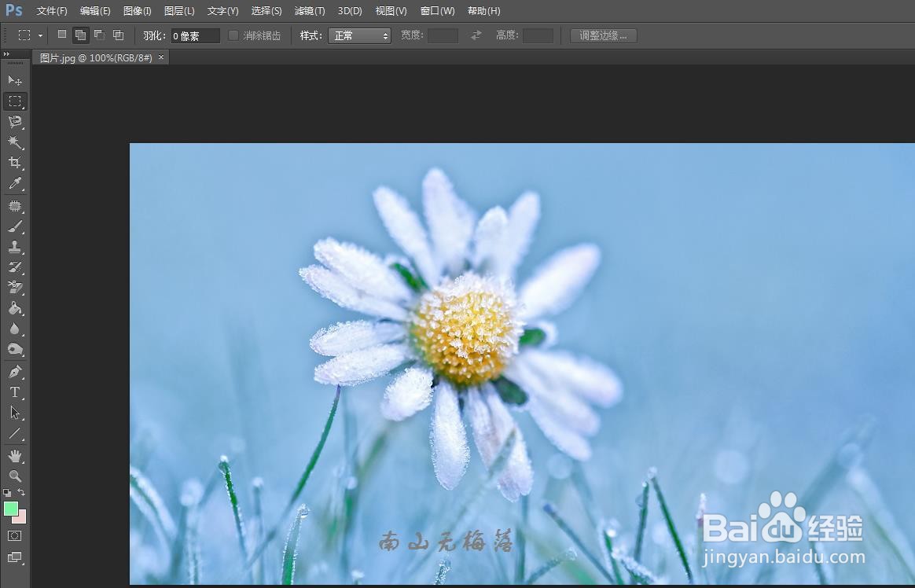This screenshot has width=915, height=588.
Task: Open the 编辑(E) menu
Action: pyautogui.click(x=95, y=10)
